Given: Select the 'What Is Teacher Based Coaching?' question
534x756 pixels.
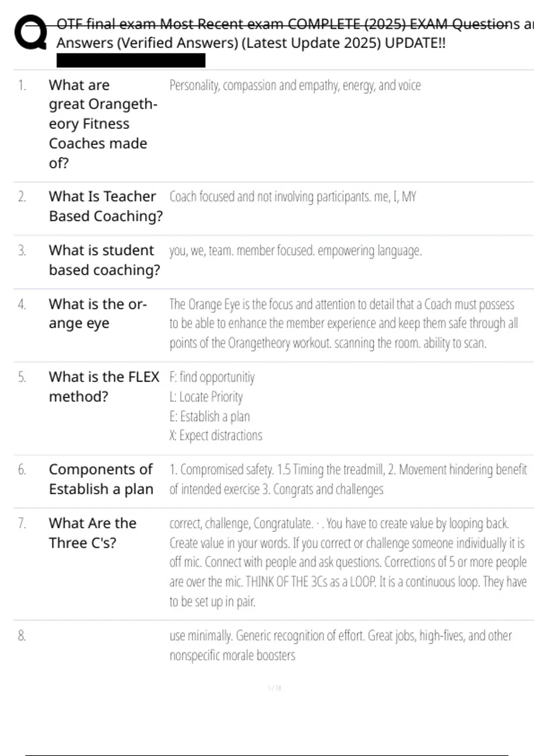Looking at the screenshot, I should (105, 206).
